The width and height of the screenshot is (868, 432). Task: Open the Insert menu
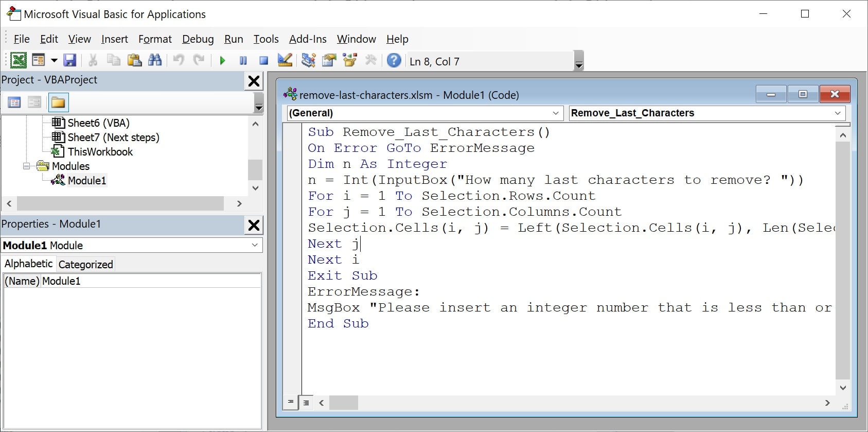(115, 39)
